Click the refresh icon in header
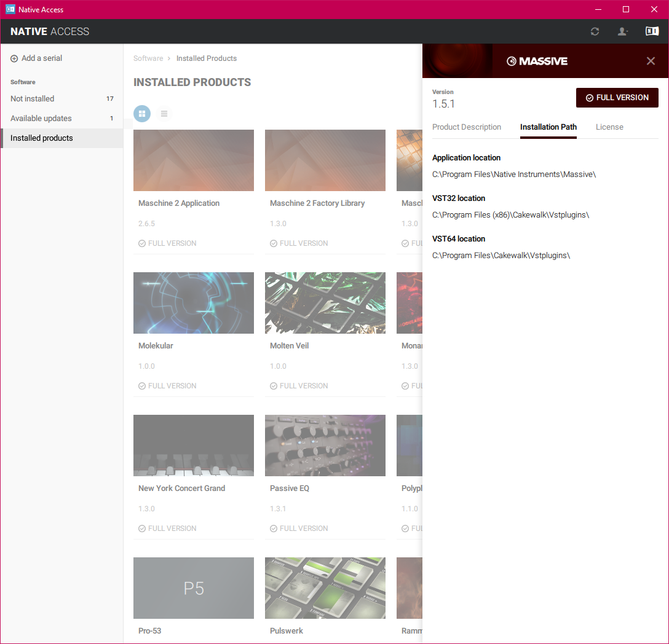 tap(595, 31)
